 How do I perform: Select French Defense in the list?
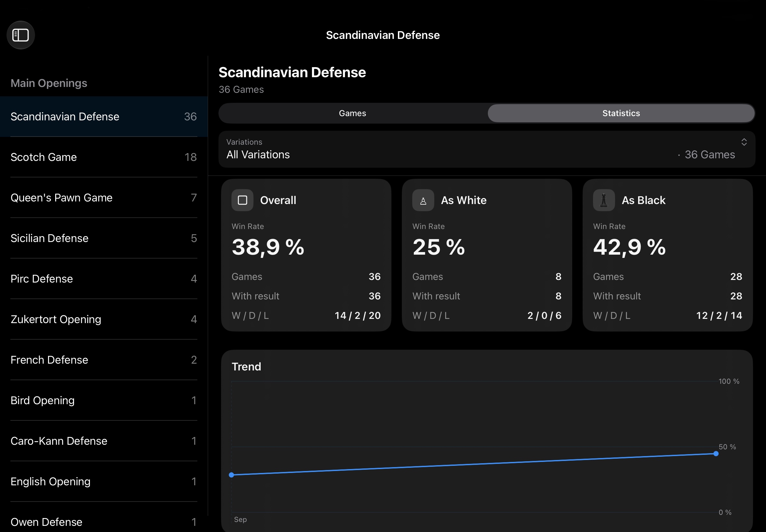coord(104,360)
